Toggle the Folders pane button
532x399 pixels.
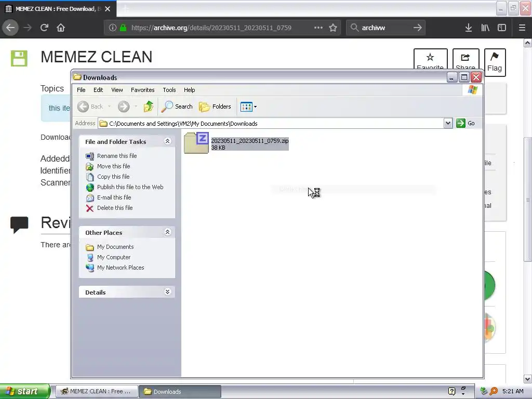tap(215, 107)
